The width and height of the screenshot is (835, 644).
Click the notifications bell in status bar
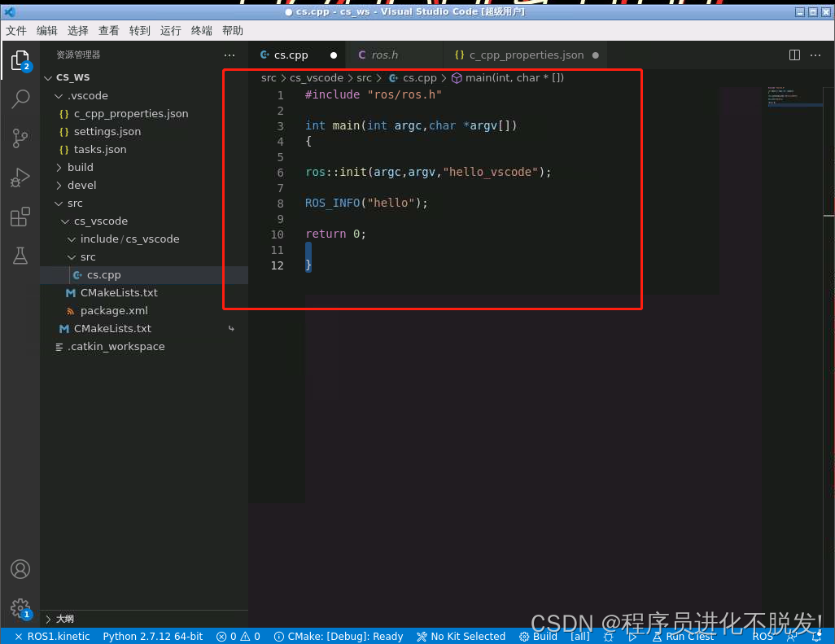point(816,637)
